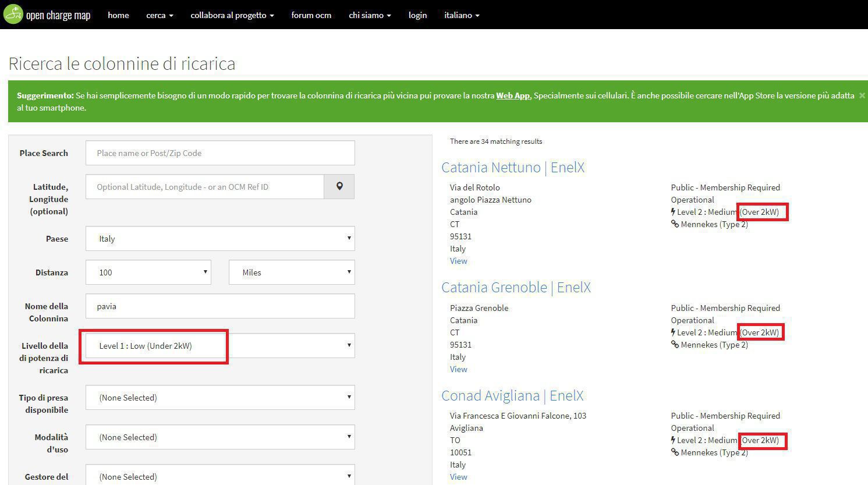The image size is (868, 485).
Task: Open forum ocm
Action: point(311,15)
